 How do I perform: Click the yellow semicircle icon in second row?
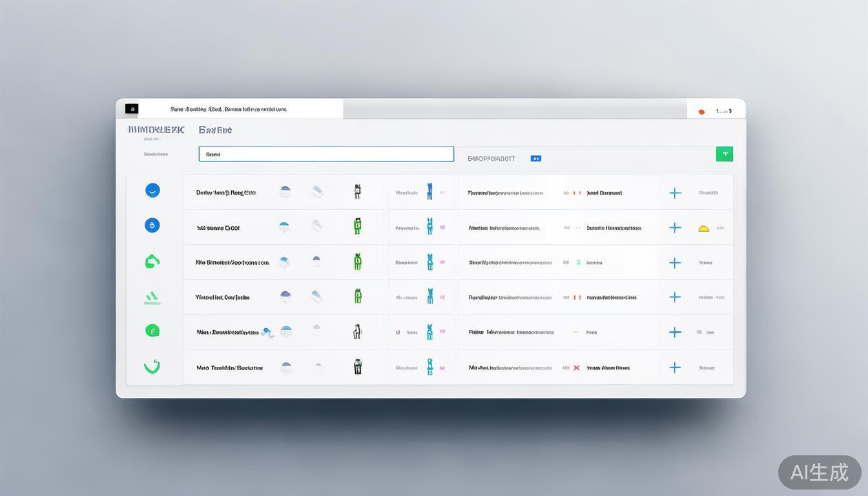[x=704, y=228]
